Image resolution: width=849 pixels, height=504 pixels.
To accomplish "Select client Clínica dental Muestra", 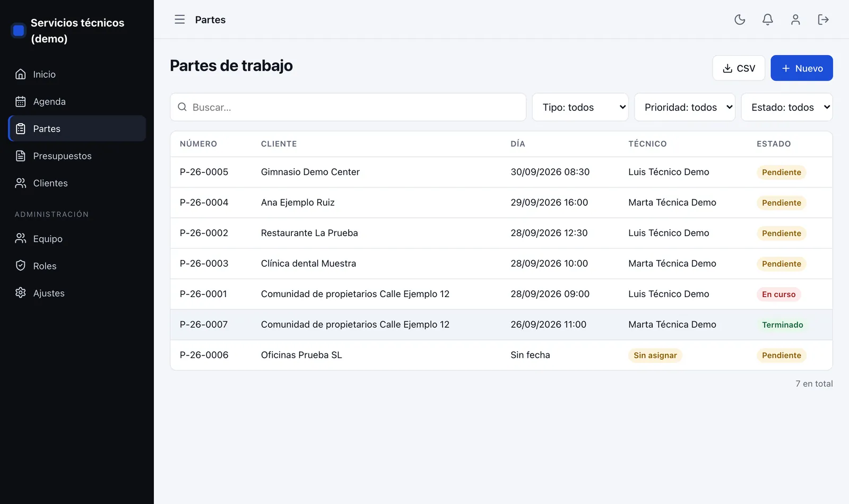I will tap(308, 263).
